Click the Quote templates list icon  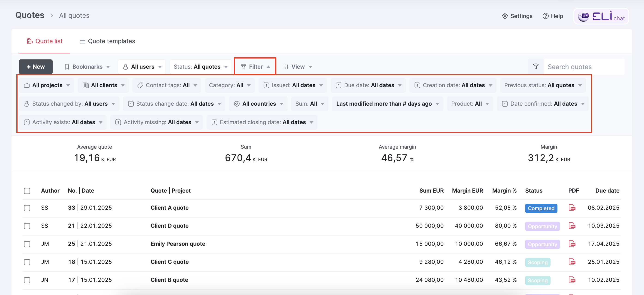(82, 41)
